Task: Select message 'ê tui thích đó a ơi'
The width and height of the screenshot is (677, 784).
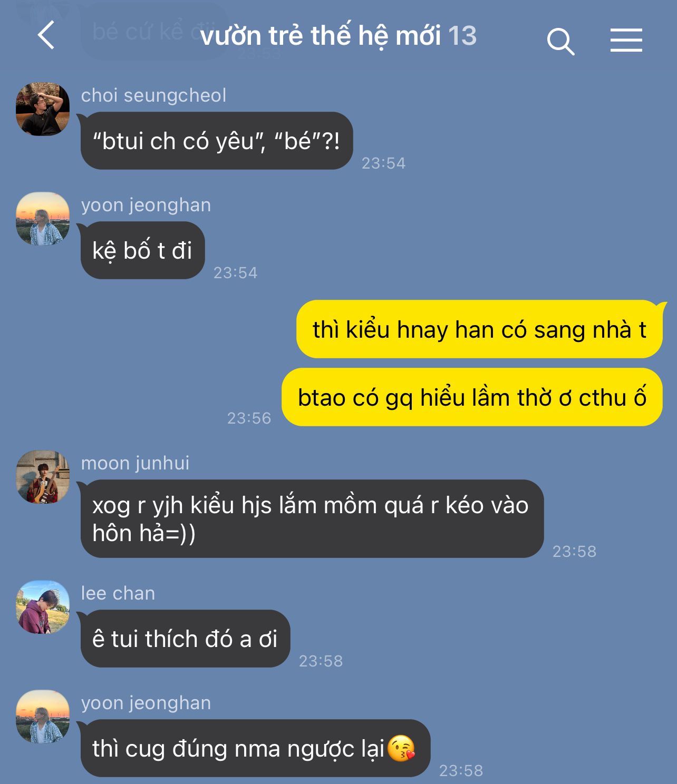Action: coord(185,639)
